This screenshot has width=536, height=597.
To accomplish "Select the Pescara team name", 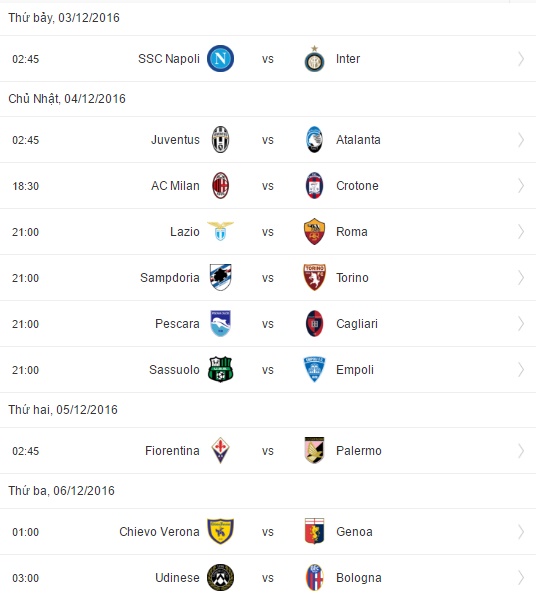I will pos(177,324).
